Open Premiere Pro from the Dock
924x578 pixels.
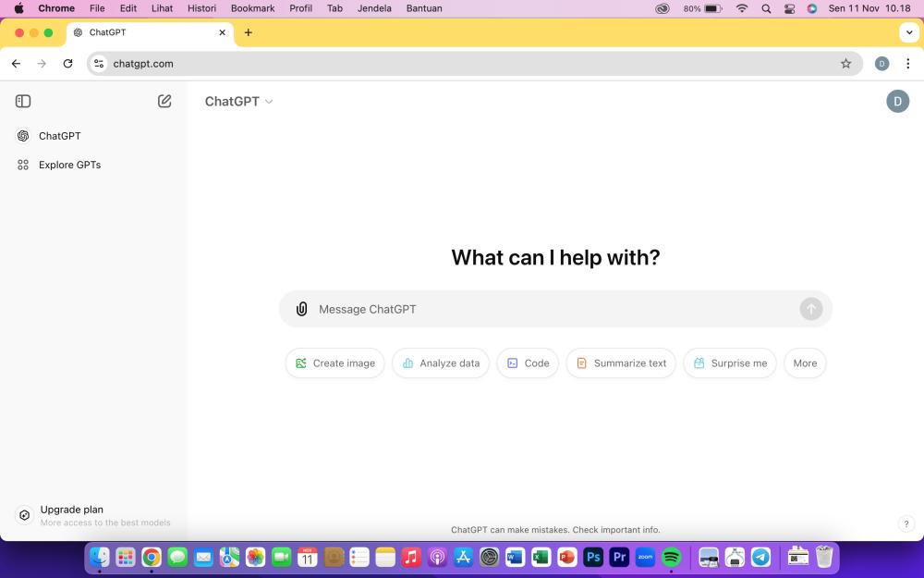click(619, 557)
